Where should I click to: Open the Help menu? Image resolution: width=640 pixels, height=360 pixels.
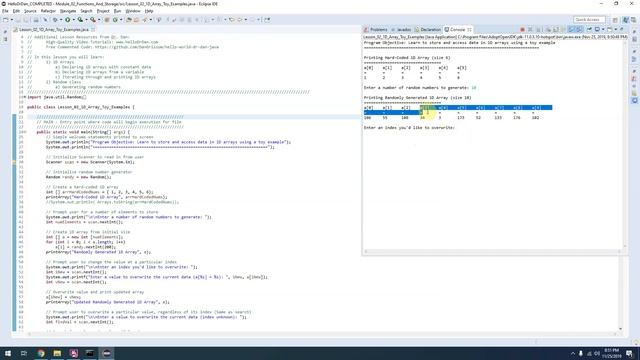[149, 11]
